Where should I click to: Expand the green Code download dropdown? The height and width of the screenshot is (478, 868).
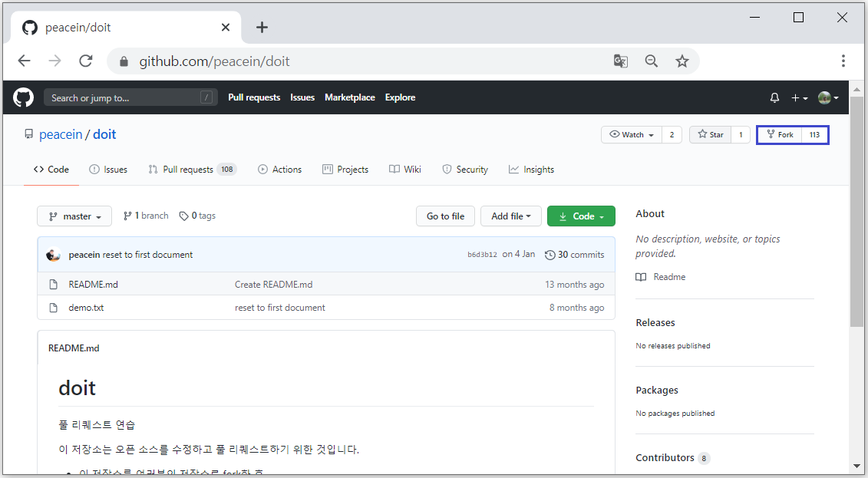coord(581,216)
